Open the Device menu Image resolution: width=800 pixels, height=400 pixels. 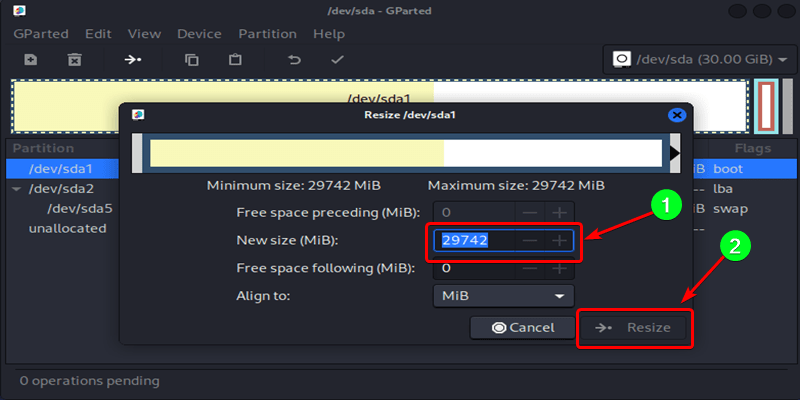pos(199,34)
